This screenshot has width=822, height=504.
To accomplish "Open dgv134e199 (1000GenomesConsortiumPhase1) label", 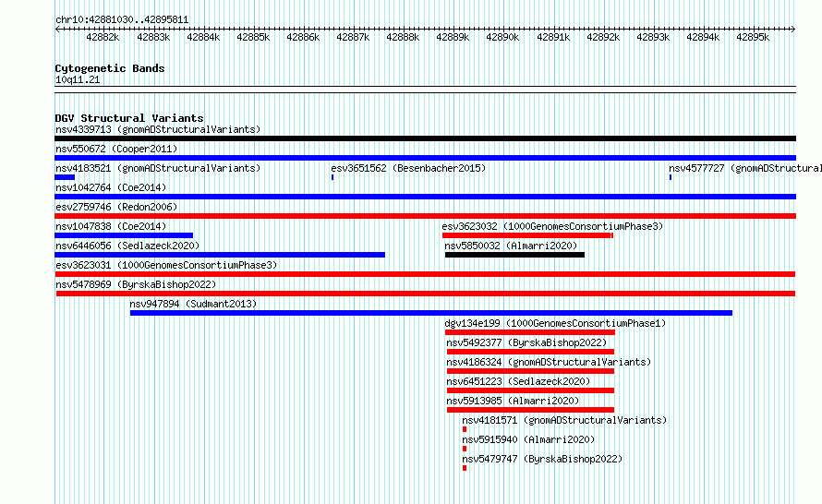I will pyautogui.click(x=555, y=323).
